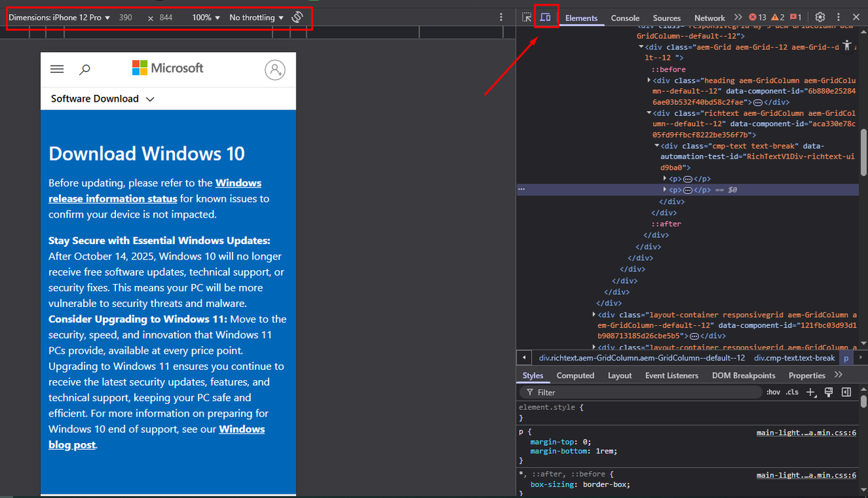Show more Styles pane tabs chevron
The image size is (868, 498).
click(x=838, y=375)
